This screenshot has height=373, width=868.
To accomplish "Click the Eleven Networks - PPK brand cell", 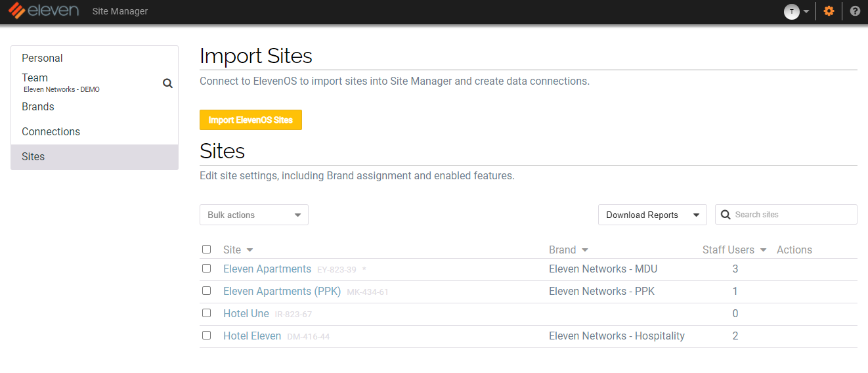I will point(601,291).
